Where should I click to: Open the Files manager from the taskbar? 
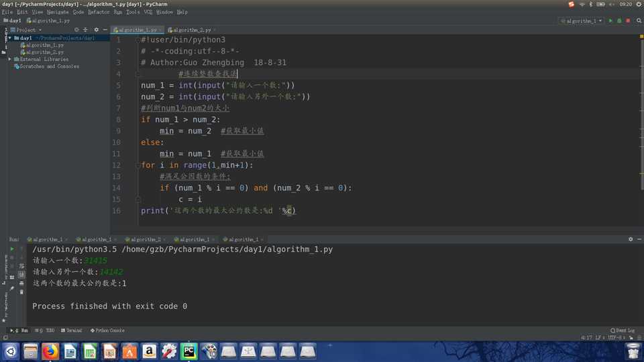click(x=30, y=352)
